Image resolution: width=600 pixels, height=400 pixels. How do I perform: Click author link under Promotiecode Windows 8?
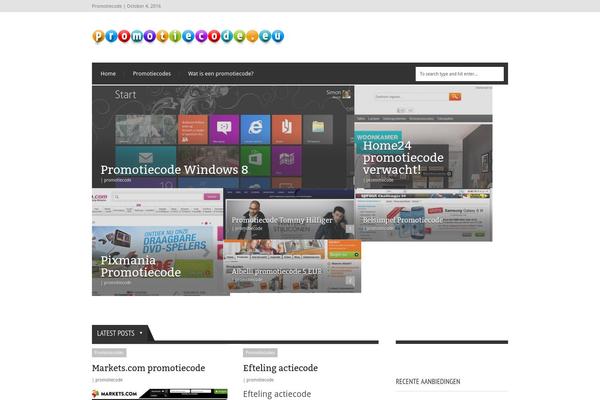(x=117, y=180)
